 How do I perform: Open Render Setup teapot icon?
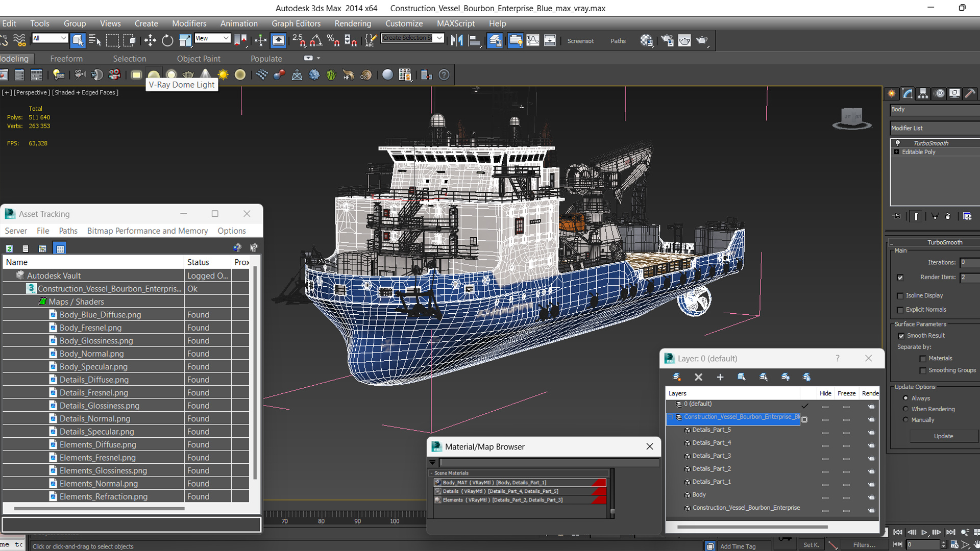(667, 40)
